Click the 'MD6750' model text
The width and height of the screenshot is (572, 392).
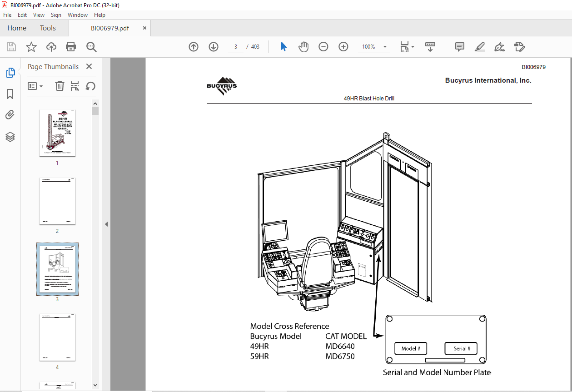click(x=340, y=356)
